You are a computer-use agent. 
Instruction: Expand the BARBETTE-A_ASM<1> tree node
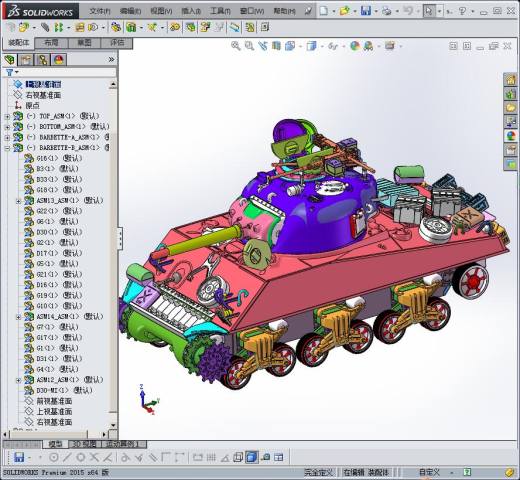click(x=7, y=137)
